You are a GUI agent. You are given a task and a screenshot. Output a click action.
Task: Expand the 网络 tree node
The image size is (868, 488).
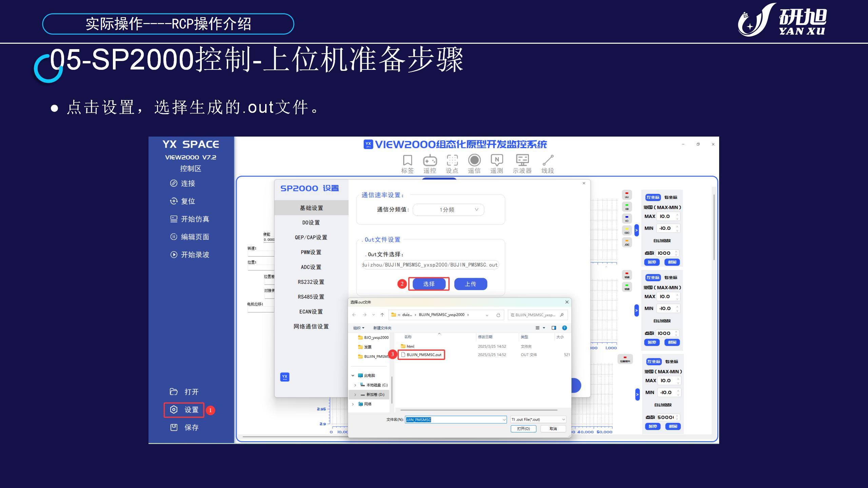click(x=353, y=404)
